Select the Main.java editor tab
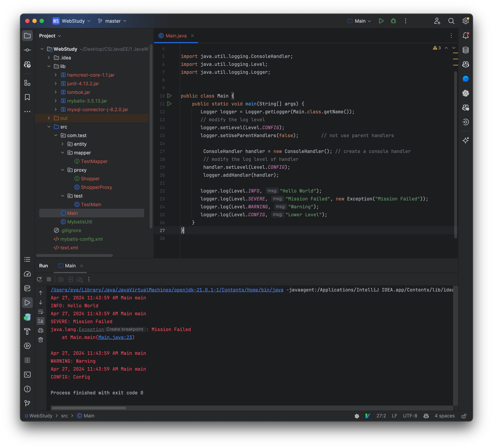This screenshot has height=448, width=493. coord(176,36)
